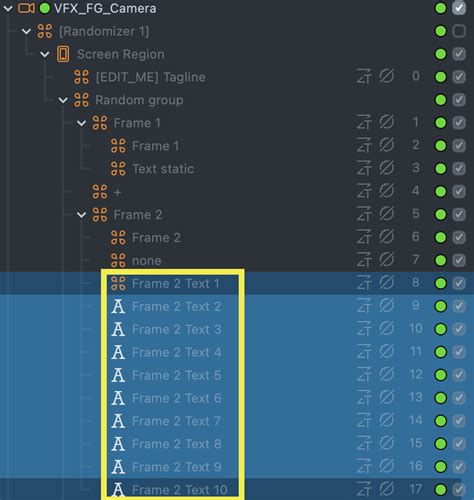The width and height of the screenshot is (474, 500).
Task: Collapse the VFX_FG_Camera tree node
Action: pyautogui.click(x=8, y=8)
